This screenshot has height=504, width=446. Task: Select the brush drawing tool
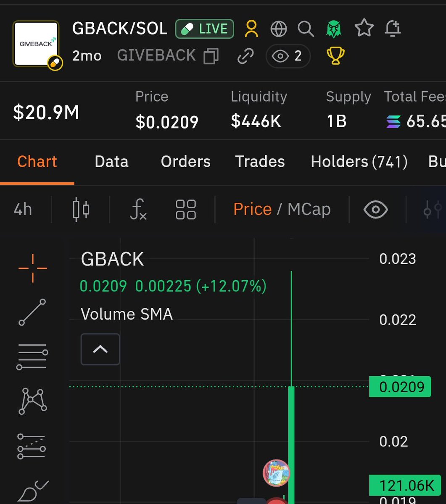pyautogui.click(x=34, y=491)
